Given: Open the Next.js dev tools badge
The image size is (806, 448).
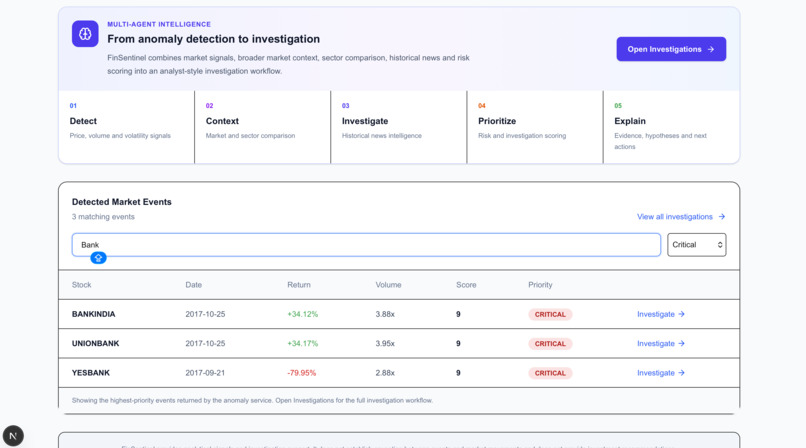Looking at the screenshot, I should [x=13, y=436].
